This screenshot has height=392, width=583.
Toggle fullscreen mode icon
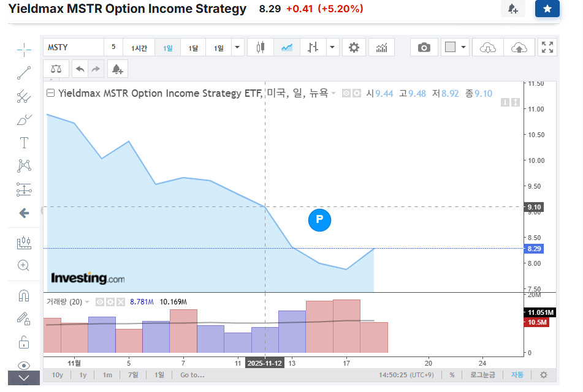(547, 48)
